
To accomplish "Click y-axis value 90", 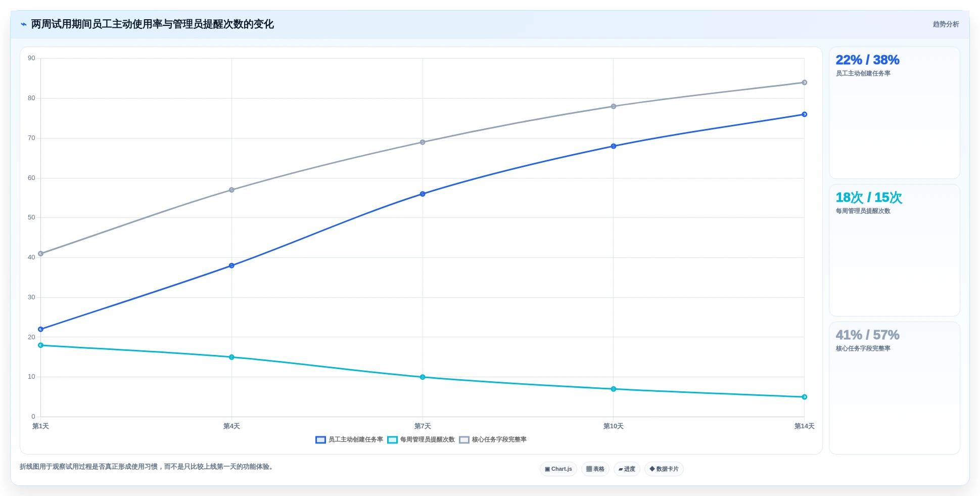I will [31, 58].
